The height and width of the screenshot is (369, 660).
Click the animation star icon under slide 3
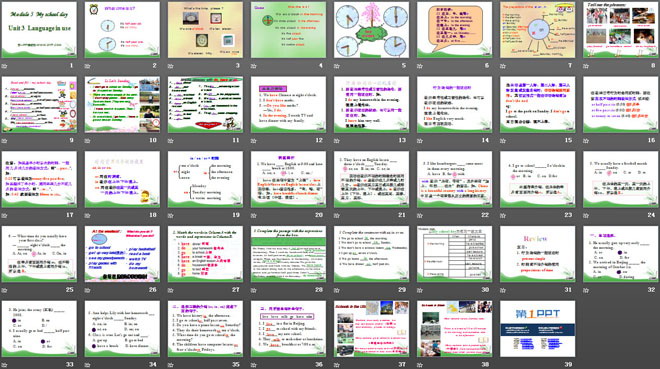point(171,66)
